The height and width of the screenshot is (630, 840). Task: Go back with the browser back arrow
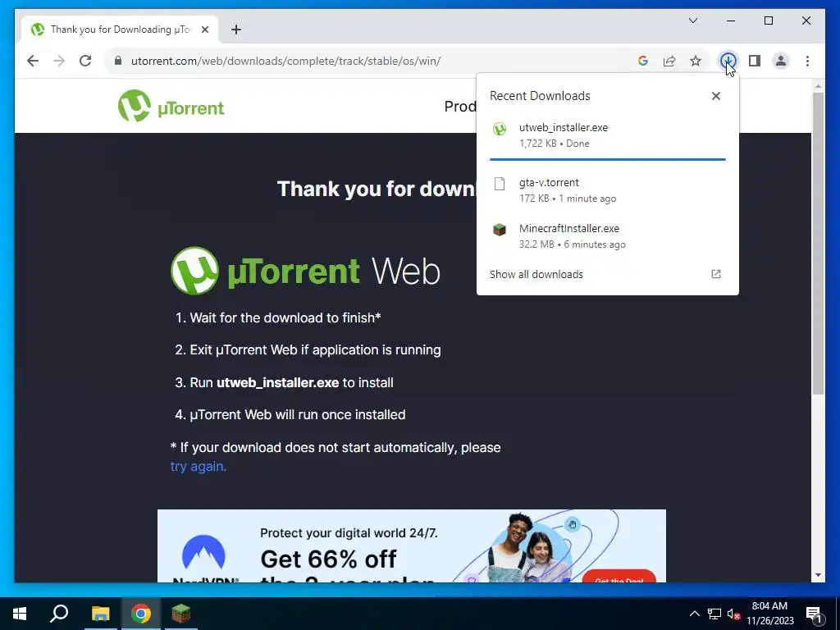33,61
